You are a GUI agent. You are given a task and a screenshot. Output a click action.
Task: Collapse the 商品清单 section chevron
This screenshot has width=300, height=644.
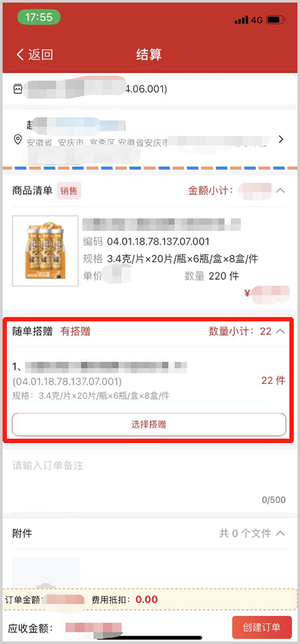pyautogui.click(x=280, y=190)
